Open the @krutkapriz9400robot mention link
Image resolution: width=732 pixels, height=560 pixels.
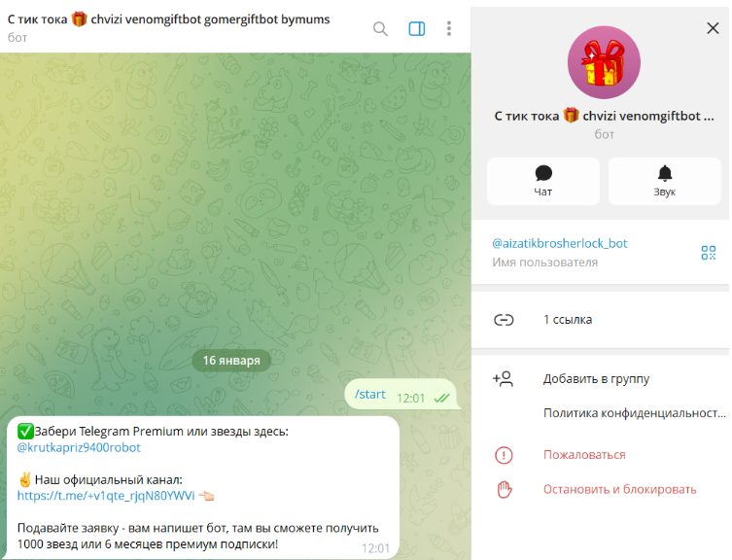[79, 447]
